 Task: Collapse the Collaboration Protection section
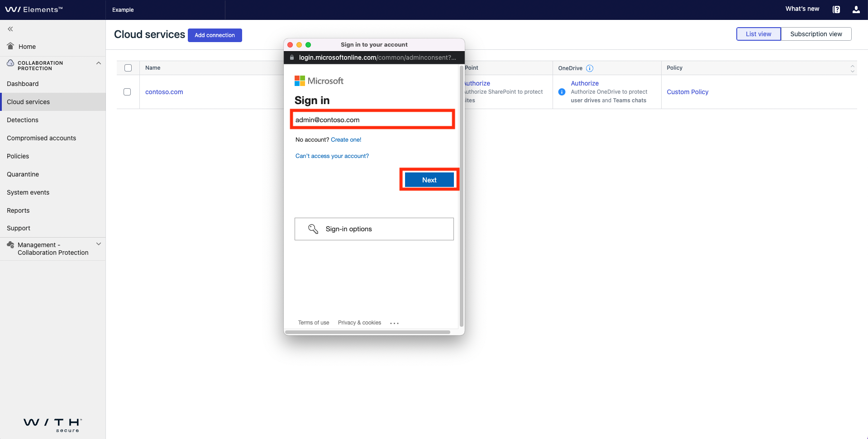click(99, 63)
